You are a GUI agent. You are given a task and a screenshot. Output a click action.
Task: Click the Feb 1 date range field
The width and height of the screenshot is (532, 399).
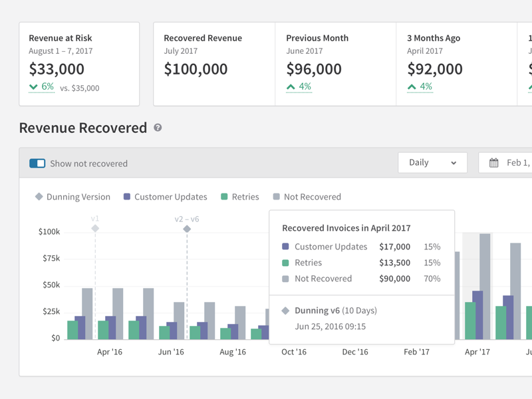coord(505,163)
